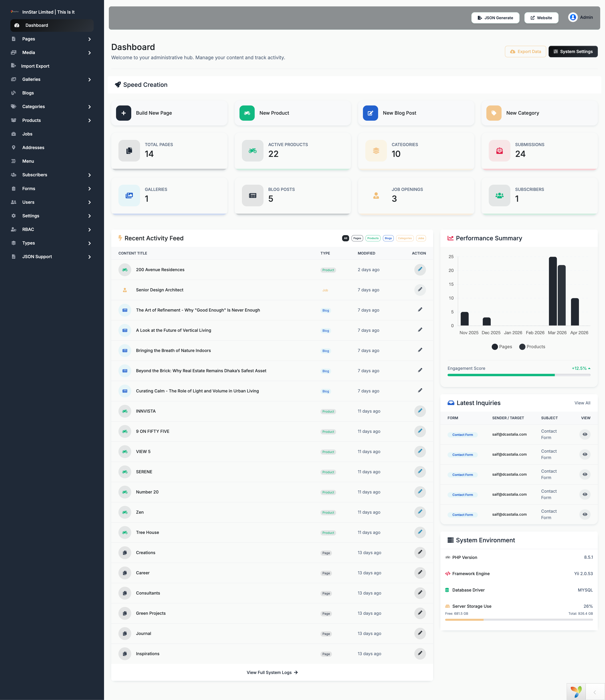This screenshot has height=700, width=605.
Task: Click the Active Products card icon
Action: point(252,151)
